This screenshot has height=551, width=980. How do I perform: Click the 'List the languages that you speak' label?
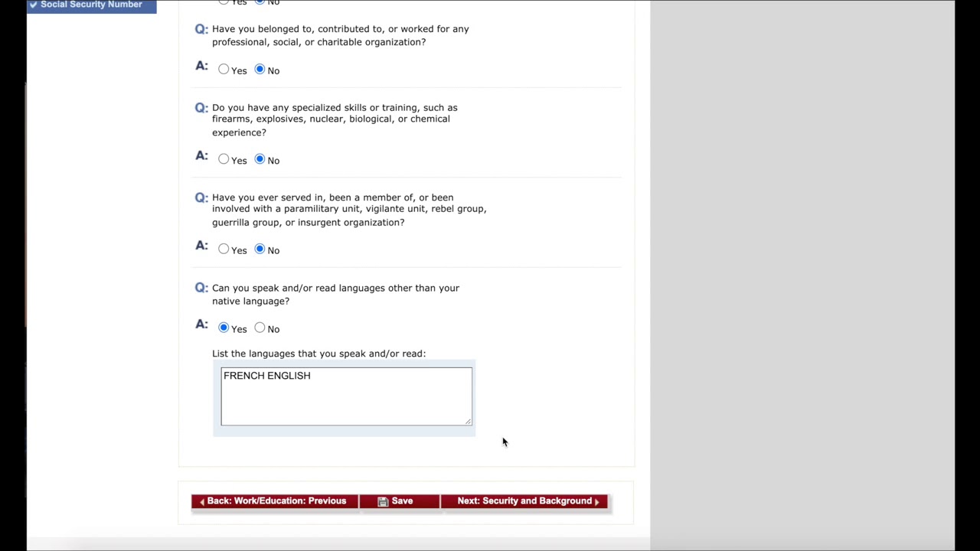[x=318, y=354]
